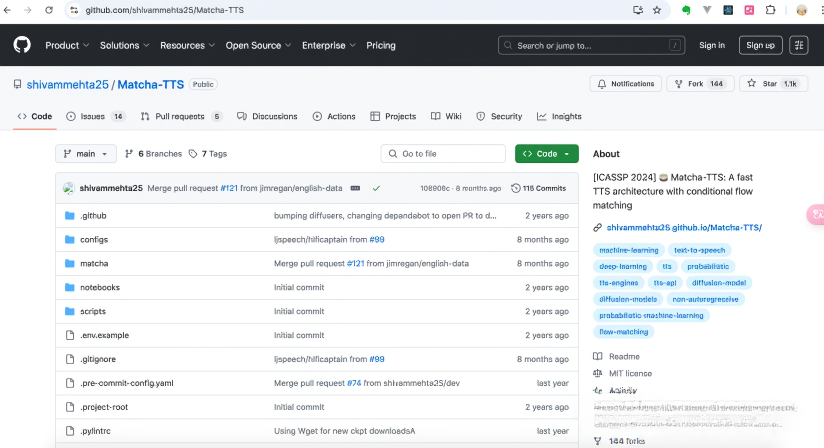Viewport: 824px width, 448px height.
Task: Select the text-to-speech topic tag
Action: coord(699,250)
